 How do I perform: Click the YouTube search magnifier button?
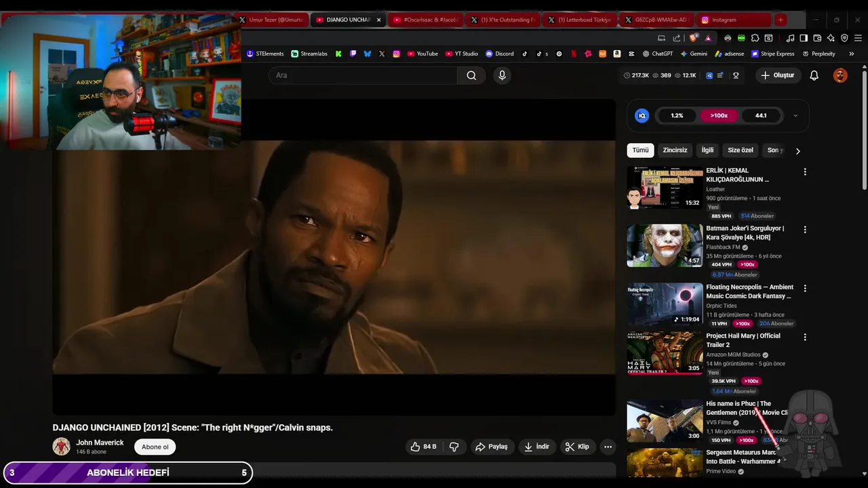471,75
